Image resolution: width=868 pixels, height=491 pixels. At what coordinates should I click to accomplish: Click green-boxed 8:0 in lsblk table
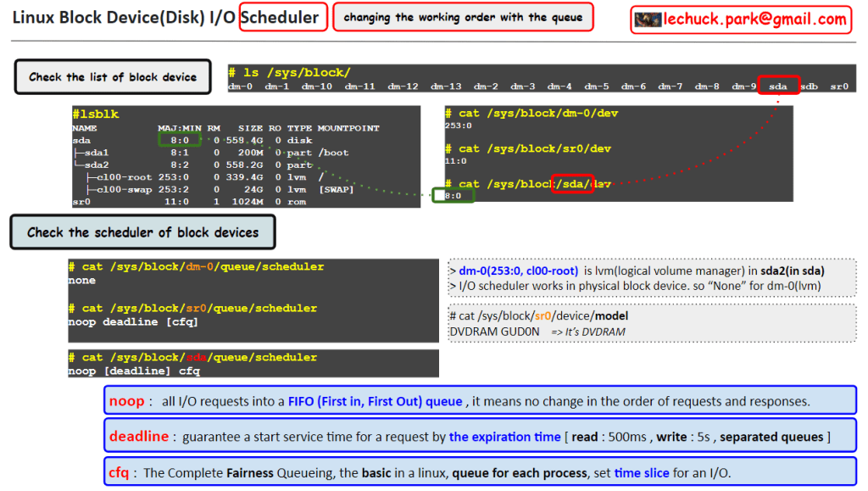coord(179,140)
